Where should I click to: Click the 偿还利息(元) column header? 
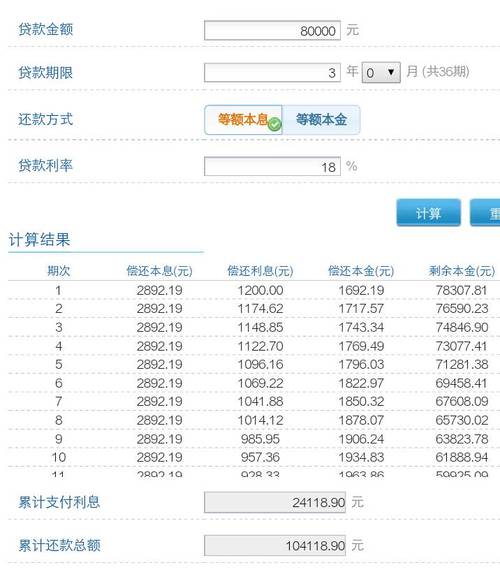pyautogui.click(x=260, y=271)
